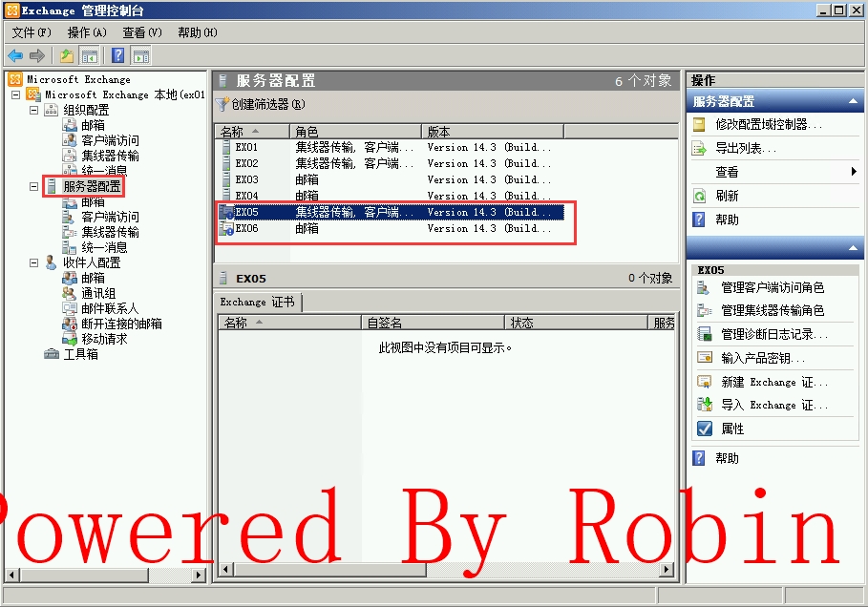Toggle the console tree pane toolbar icon

[89, 56]
